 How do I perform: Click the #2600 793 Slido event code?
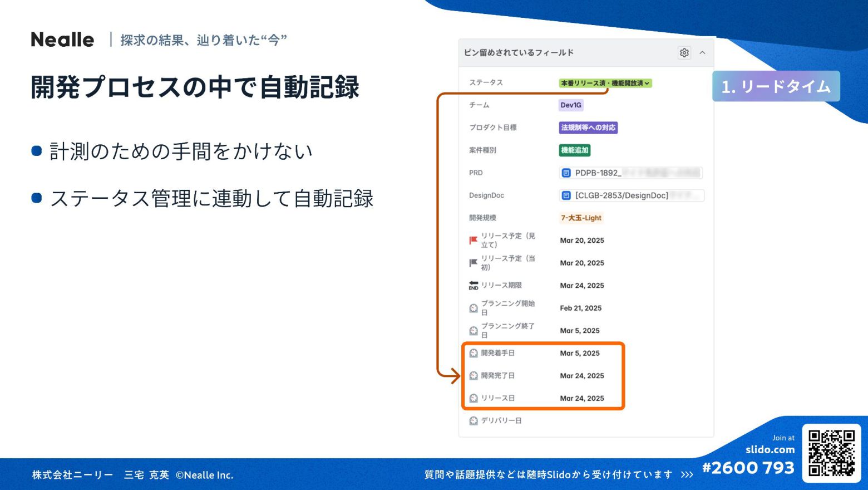[748, 468]
